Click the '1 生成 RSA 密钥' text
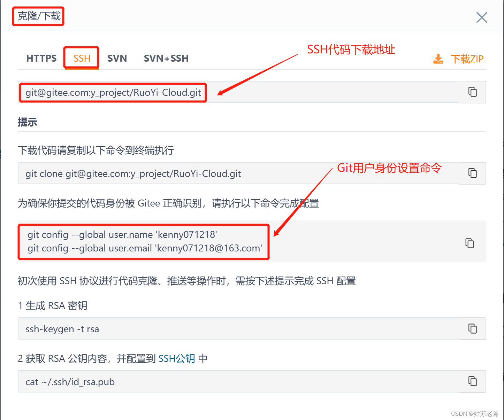The image size is (504, 420). click(x=53, y=305)
